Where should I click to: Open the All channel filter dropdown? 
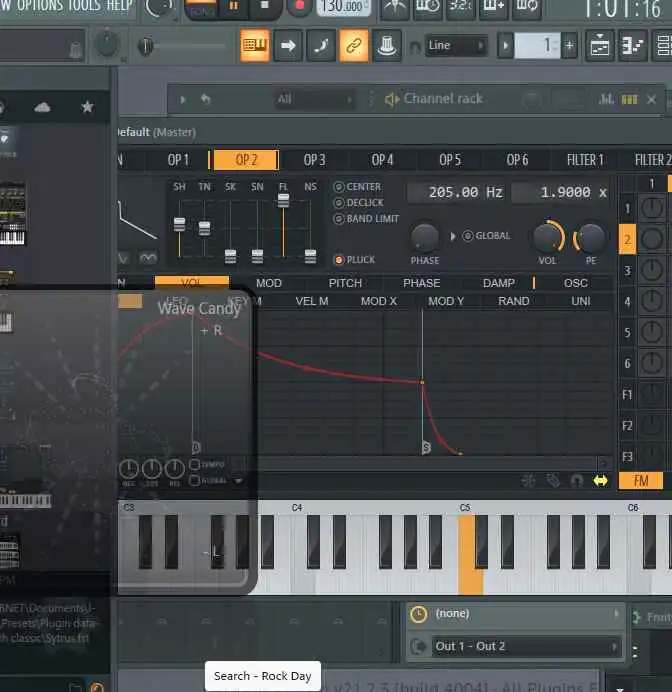315,99
